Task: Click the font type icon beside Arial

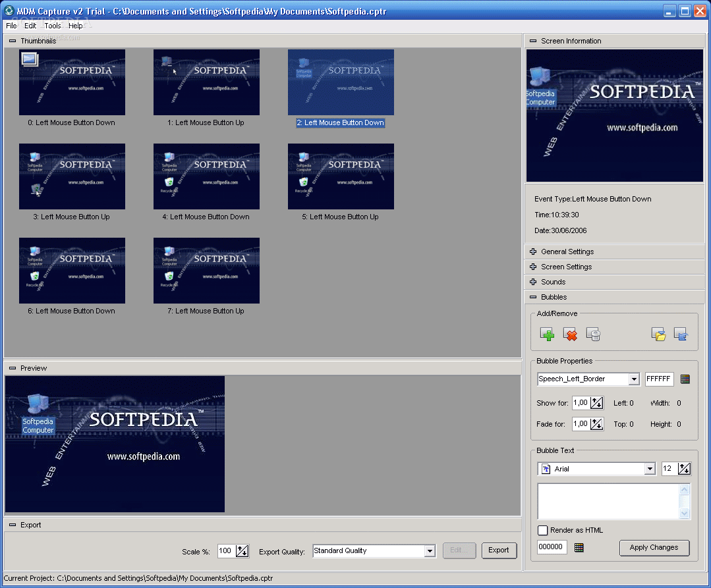Action: click(x=546, y=469)
